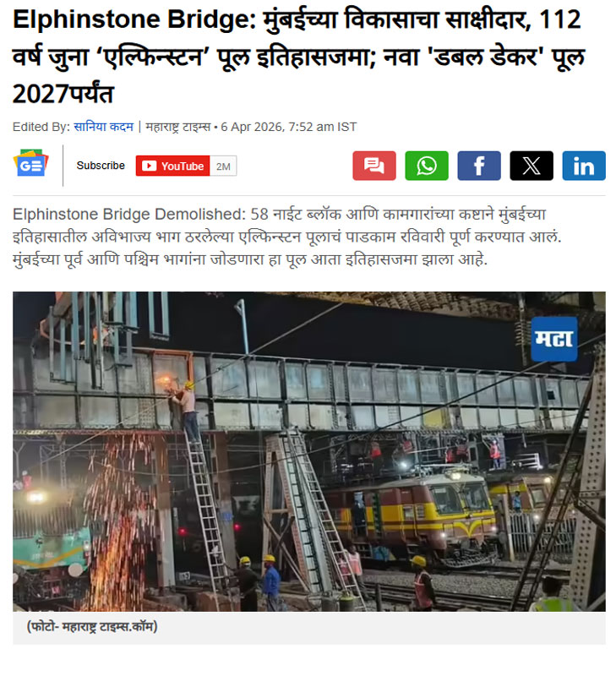
Task: Click the Edited By label
Action: tap(41, 127)
